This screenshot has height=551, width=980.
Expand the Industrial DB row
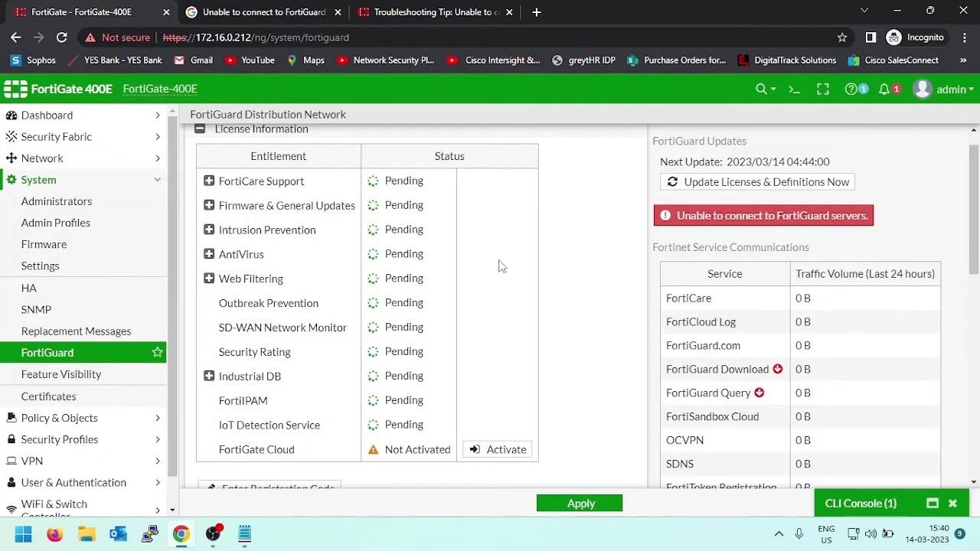(209, 376)
